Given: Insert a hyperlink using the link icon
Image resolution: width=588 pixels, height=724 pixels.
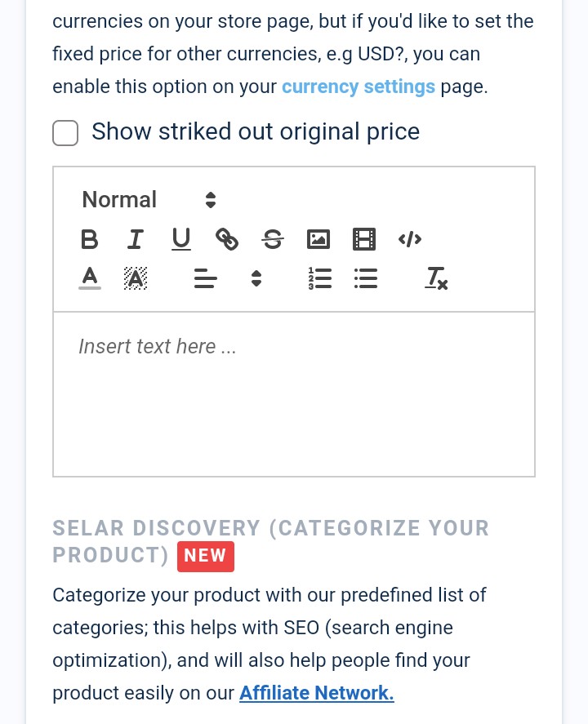Looking at the screenshot, I should tap(227, 239).
